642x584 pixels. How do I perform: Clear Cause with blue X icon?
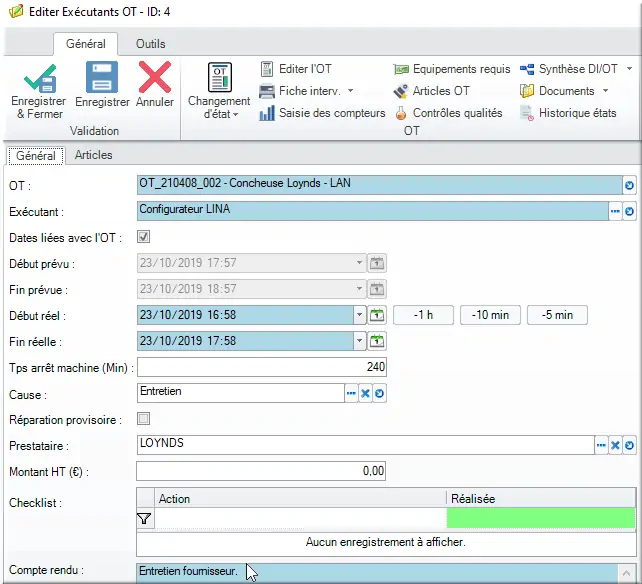365,393
